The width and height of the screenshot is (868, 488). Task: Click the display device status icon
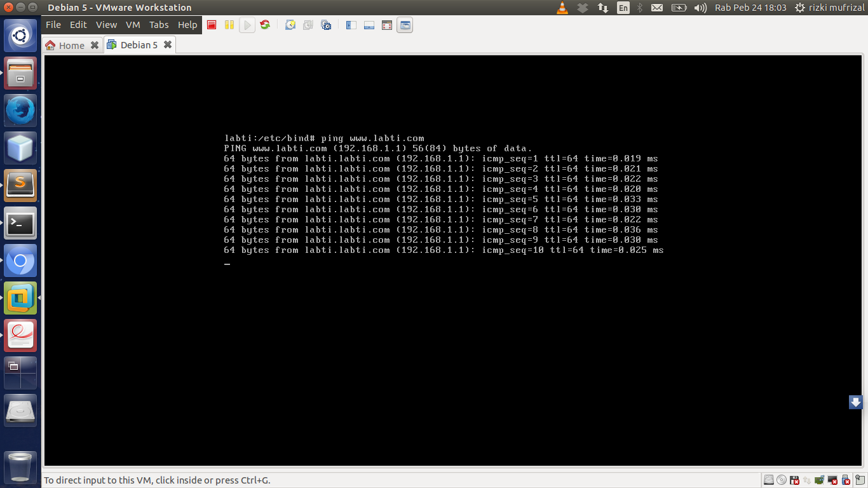pyautogui.click(x=832, y=480)
